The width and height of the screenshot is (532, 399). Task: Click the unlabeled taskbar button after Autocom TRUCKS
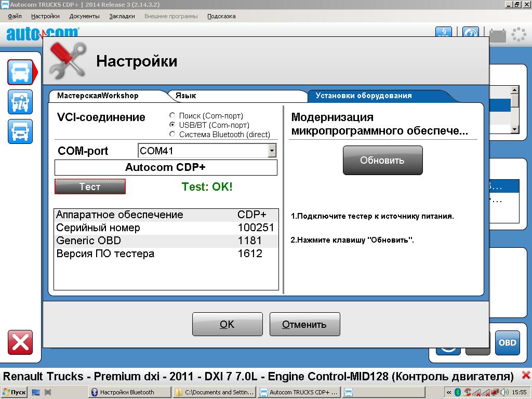coord(383,392)
